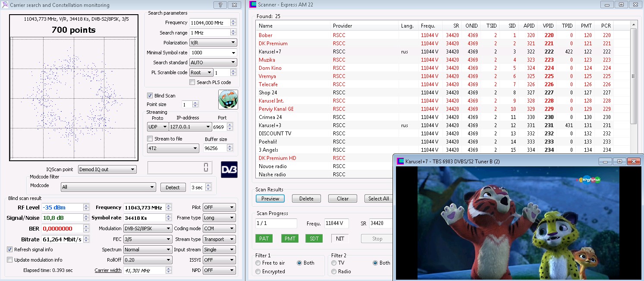Open the streaming Proto UDP dropdown
The height and width of the screenshot is (281, 644).
(157, 127)
